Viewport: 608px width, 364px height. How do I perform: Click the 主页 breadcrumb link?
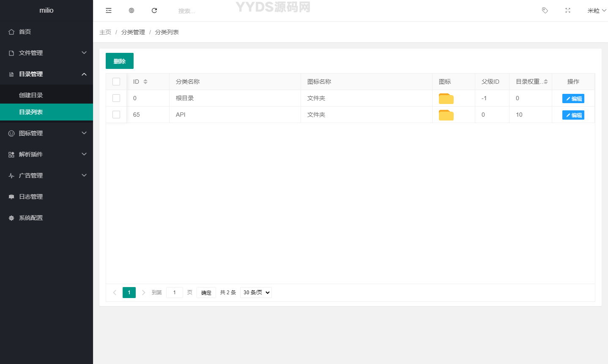105,32
